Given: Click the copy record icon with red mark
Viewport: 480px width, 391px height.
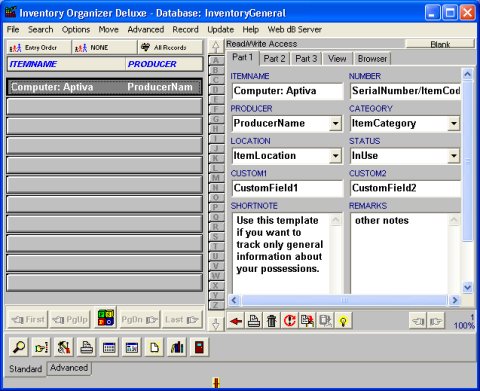Looking at the screenshot, I should (x=307, y=321).
